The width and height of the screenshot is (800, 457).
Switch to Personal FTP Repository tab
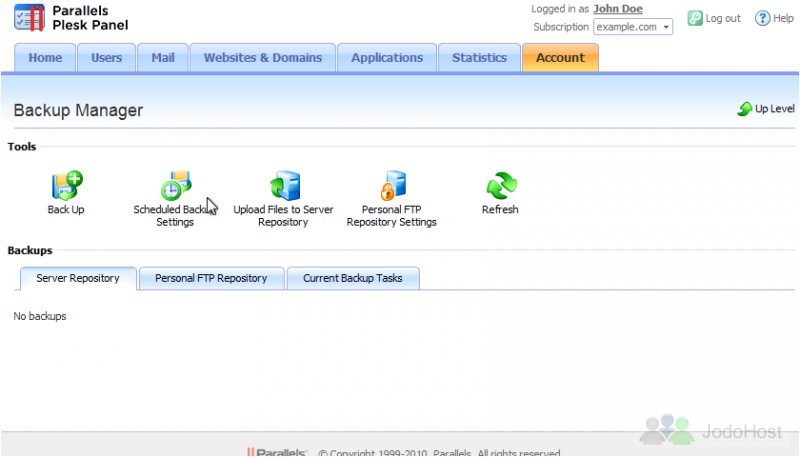(x=211, y=278)
